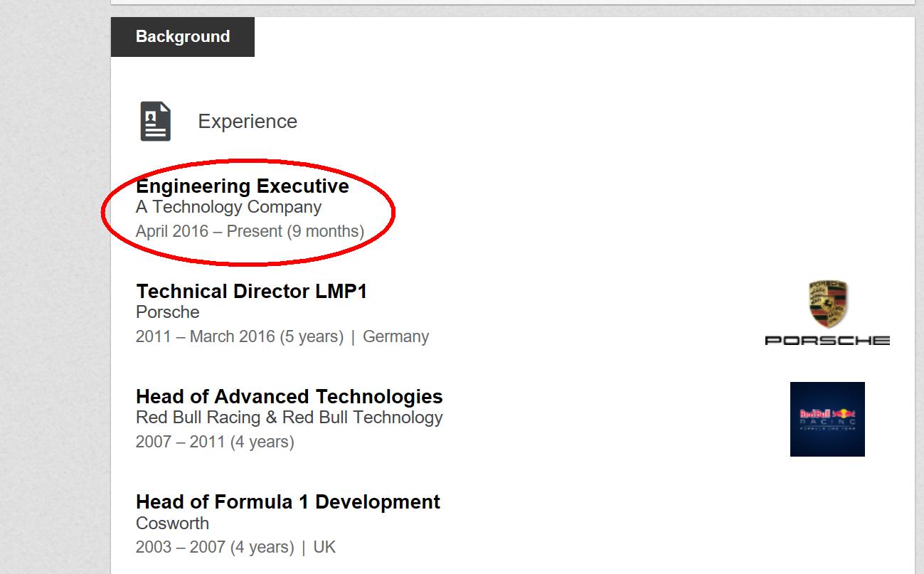Viewport: 924px width, 574px height.
Task: Click the Experience document icon
Action: tap(155, 122)
